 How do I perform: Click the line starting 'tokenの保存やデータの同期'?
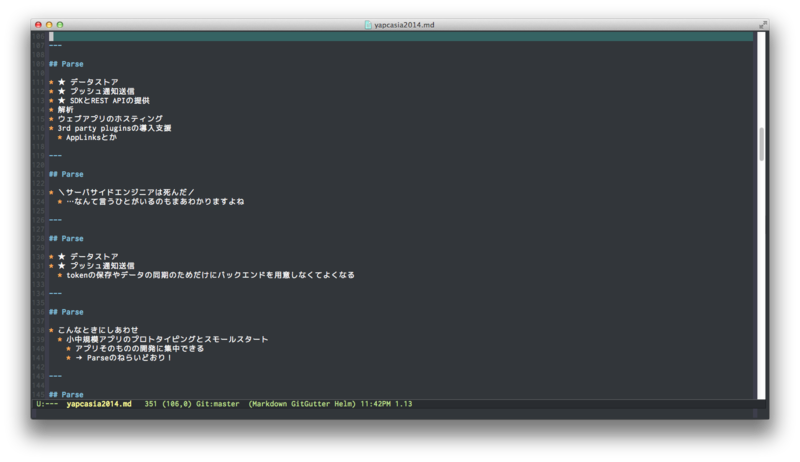click(210, 275)
